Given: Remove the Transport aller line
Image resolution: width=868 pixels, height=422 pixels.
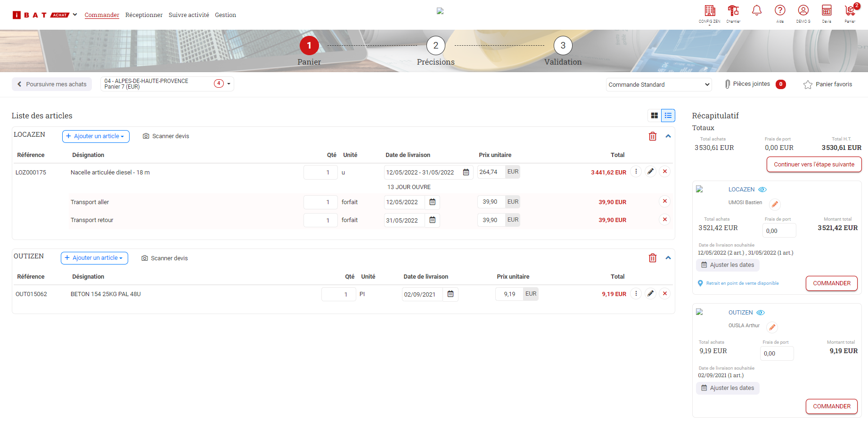Looking at the screenshot, I should point(665,201).
